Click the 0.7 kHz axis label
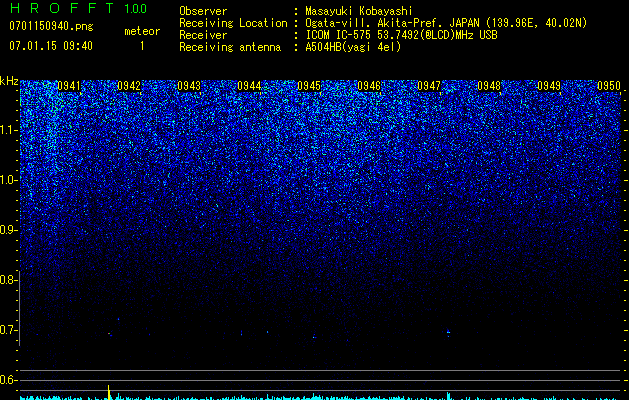The width and height of the screenshot is (629, 400). 8,330
